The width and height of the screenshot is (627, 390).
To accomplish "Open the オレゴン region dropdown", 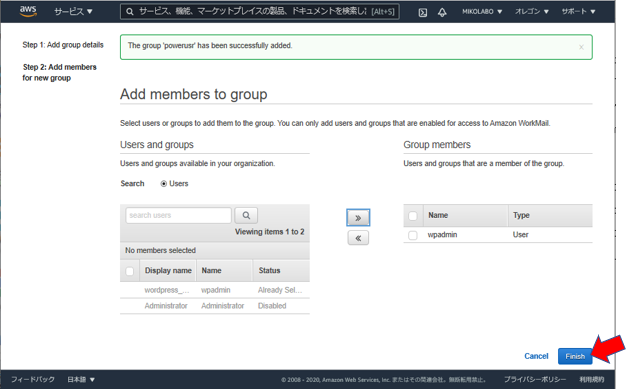I will [x=531, y=12].
